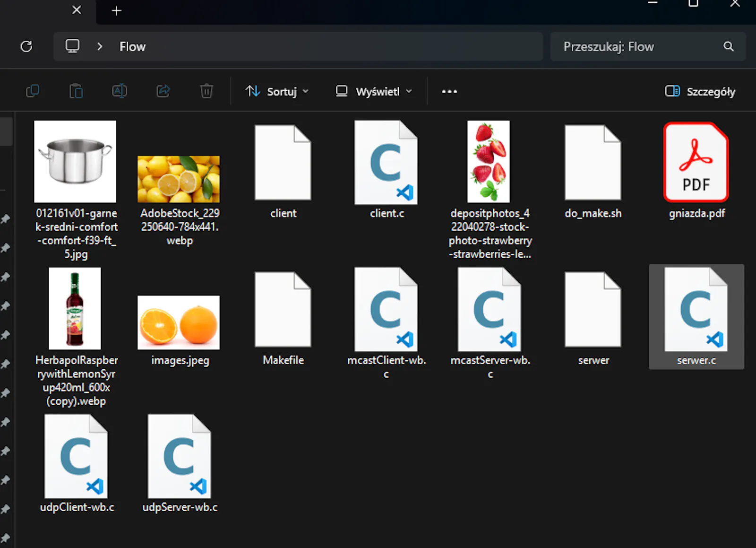Viewport: 756px width, 548px height.
Task: Select the pot image 012161v01-garnek jpg
Action: click(75, 161)
